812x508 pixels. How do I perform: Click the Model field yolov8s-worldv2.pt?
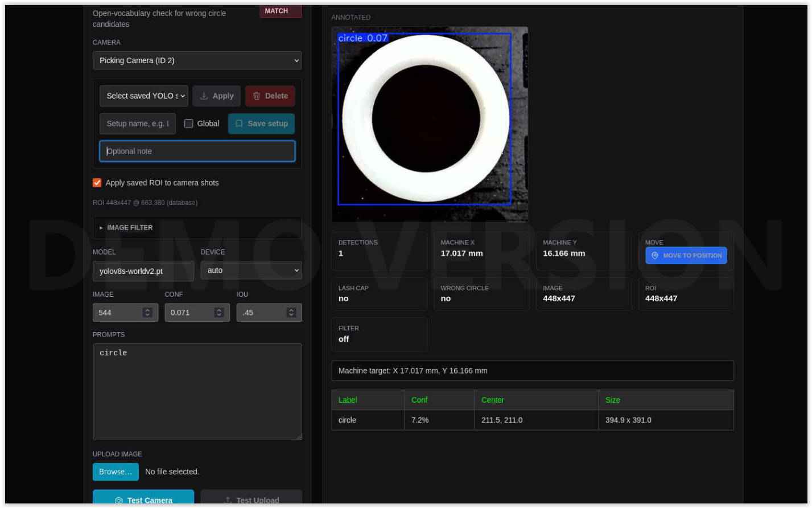143,271
